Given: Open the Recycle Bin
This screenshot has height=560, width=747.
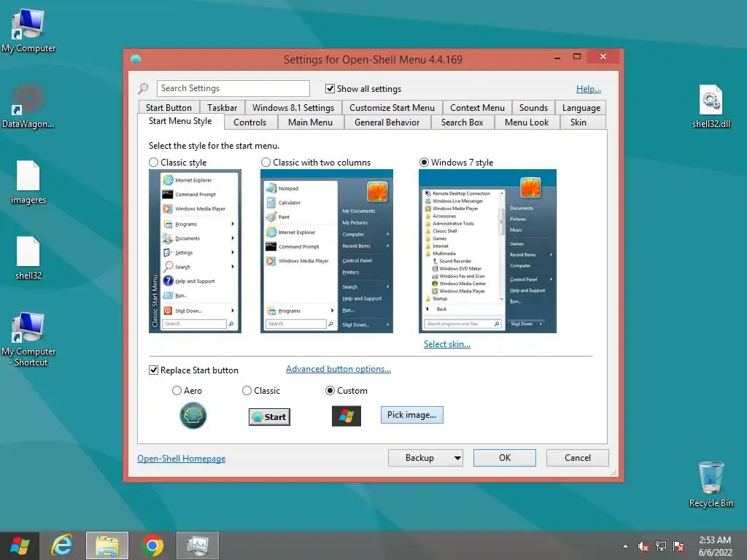Looking at the screenshot, I should coord(711,484).
